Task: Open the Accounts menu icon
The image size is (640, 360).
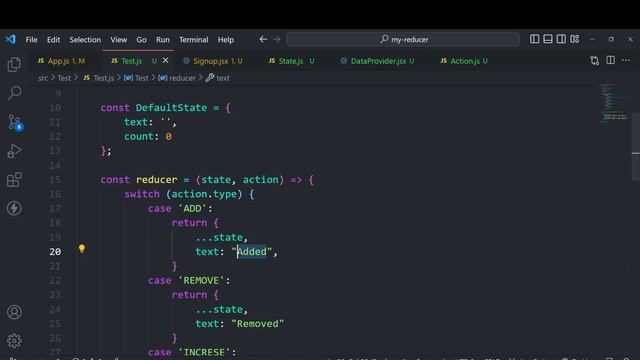Action: [x=14, y=312]
